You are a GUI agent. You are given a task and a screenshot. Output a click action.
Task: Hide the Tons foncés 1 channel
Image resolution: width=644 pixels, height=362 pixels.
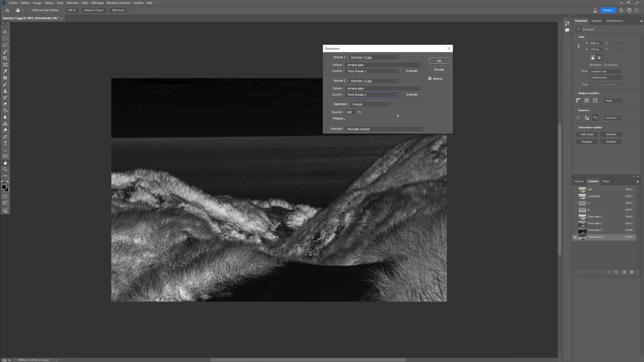[575, 237]
